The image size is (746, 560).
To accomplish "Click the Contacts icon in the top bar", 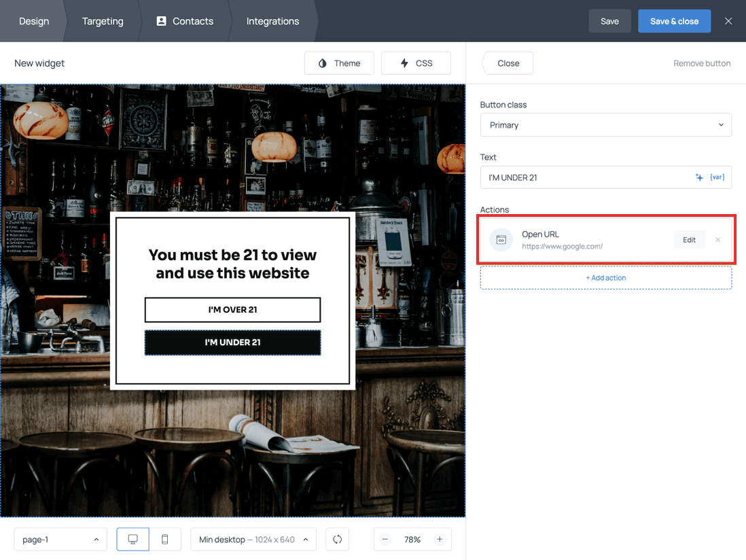I will 160,21.
